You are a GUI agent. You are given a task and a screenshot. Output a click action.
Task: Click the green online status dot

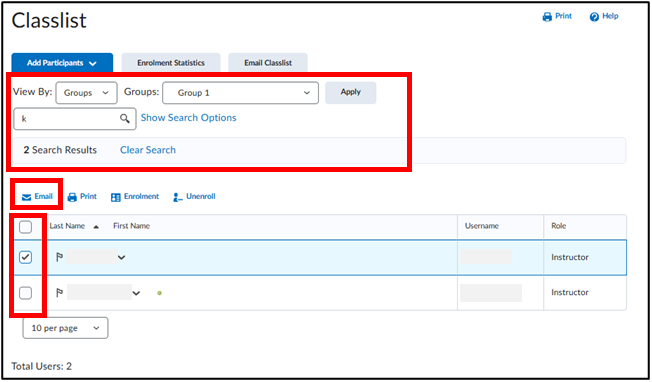(159, 293)
